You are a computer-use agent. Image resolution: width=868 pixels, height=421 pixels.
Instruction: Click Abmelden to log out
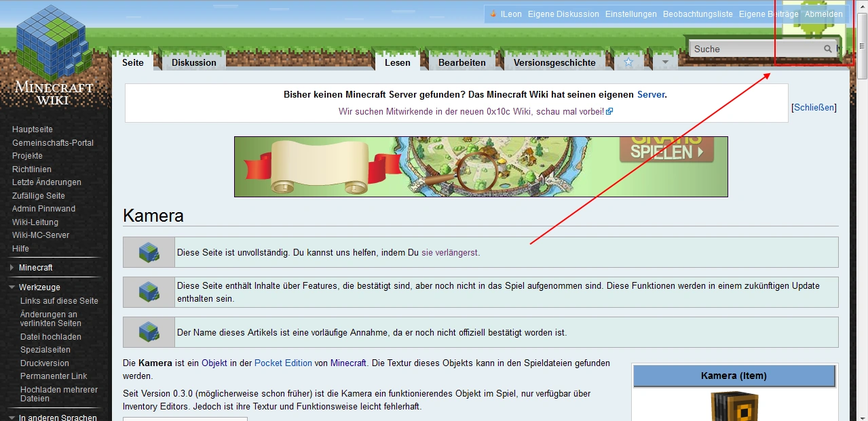[x=824, y=14]
